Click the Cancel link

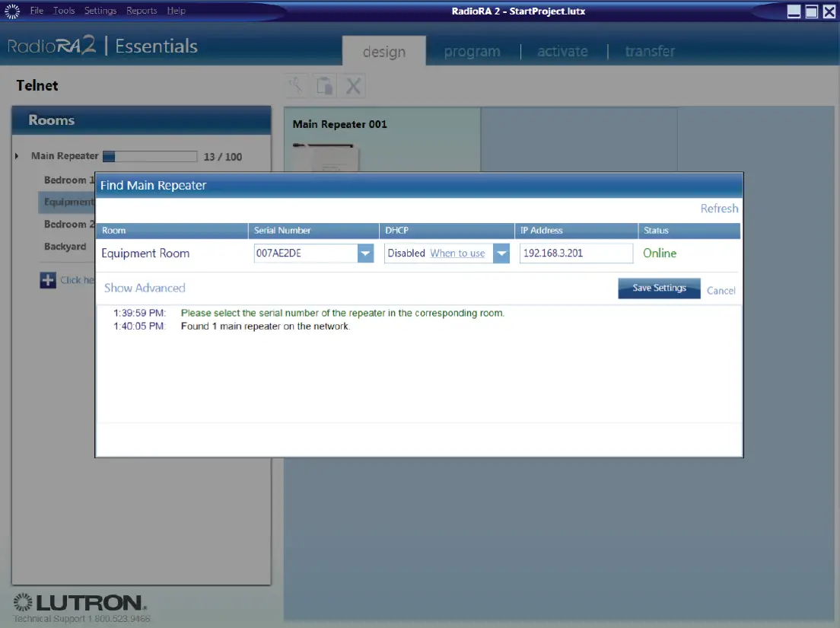(x=721, y=291)
